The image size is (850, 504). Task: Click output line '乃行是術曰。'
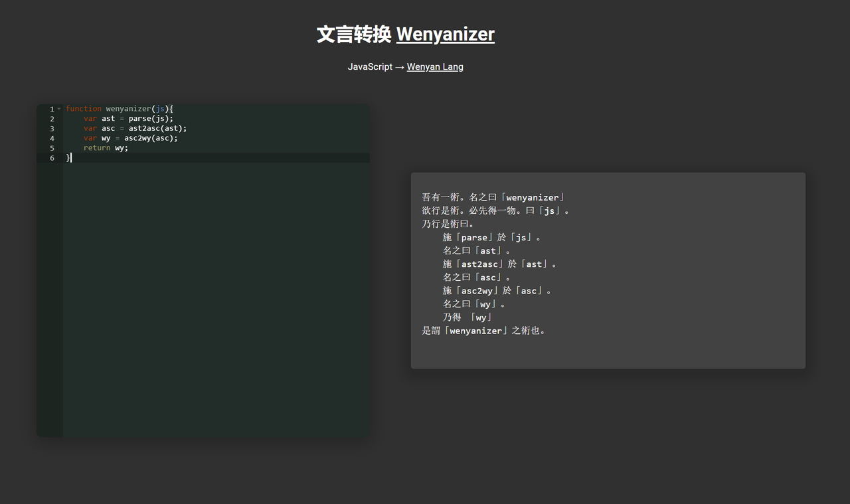pos(448,224)
